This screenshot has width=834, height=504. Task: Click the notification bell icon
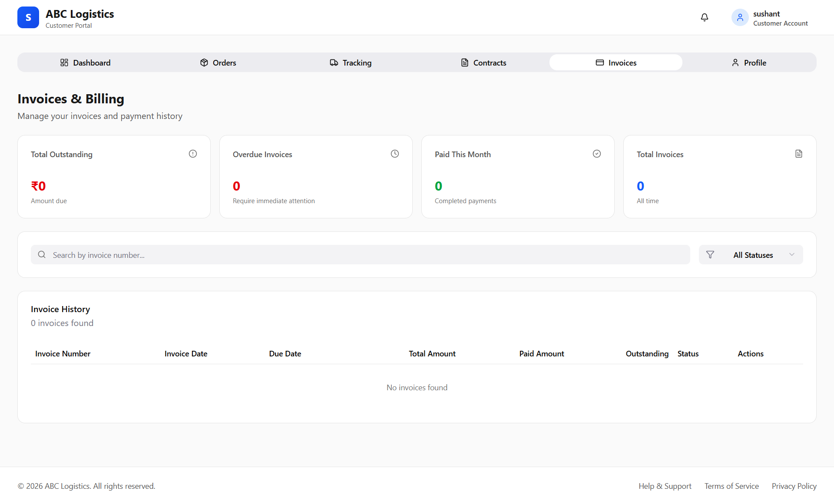pyautogui.click(x=704, y=17)
